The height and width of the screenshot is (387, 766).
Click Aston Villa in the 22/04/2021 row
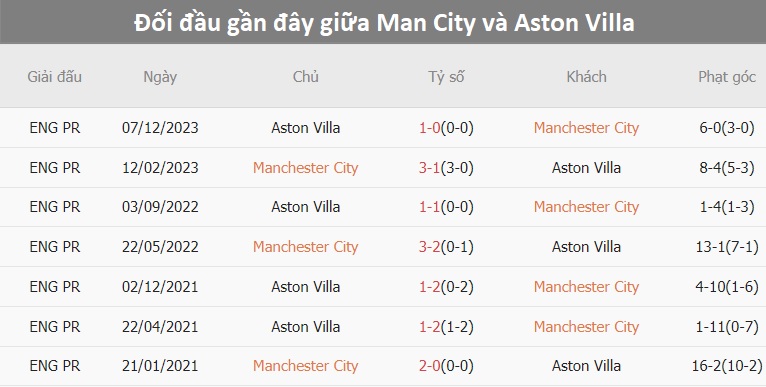click(305, 326)
